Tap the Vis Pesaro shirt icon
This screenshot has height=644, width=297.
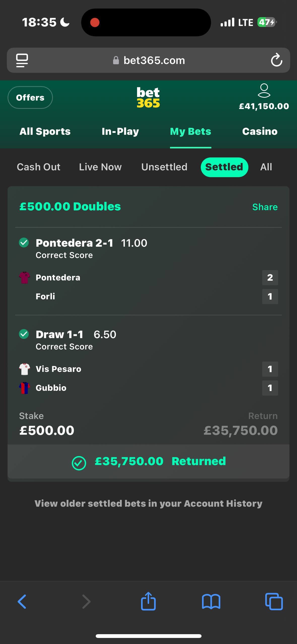24,369
